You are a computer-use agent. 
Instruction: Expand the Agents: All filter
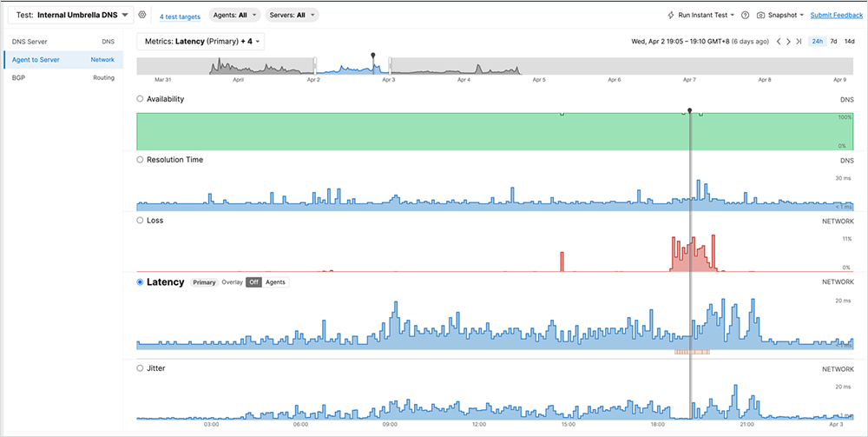(x=236, y=16)
